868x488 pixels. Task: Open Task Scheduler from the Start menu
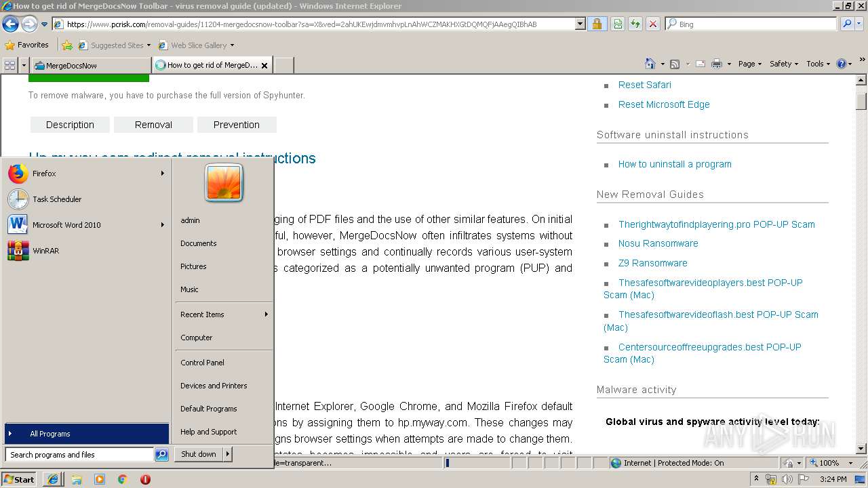86,199
